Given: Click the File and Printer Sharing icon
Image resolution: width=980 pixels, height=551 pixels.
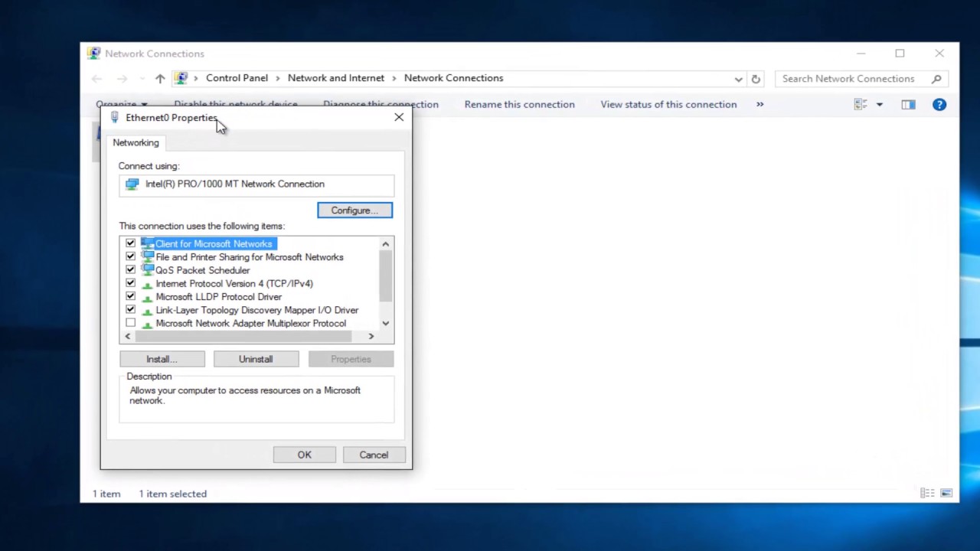Looking at the screenshot, I should (147, 257).
